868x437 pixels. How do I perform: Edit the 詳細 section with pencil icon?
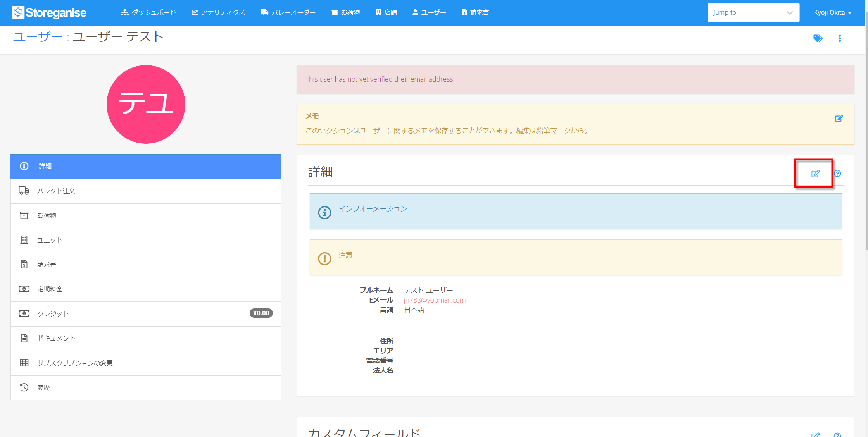click(815, 174)
